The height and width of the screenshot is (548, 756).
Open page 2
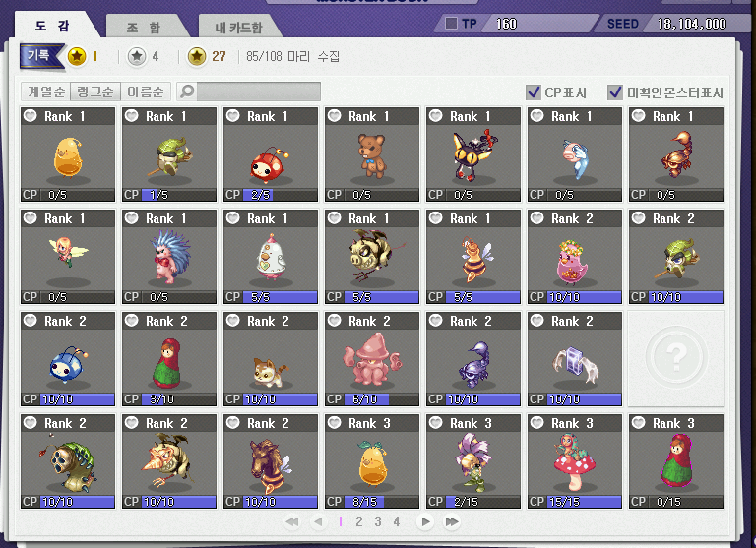359,521
